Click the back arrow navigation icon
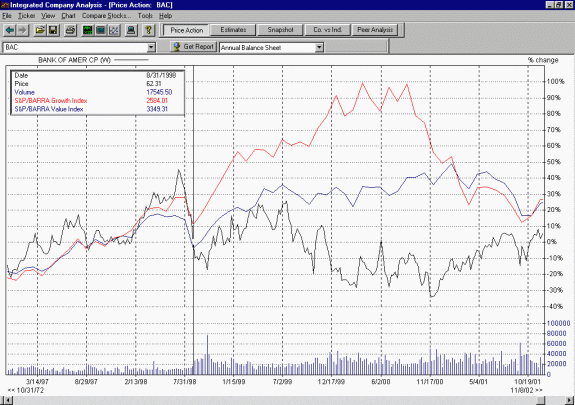Viewport: 575px width, 405px height. pyautogui.click(x=10, y=30)
